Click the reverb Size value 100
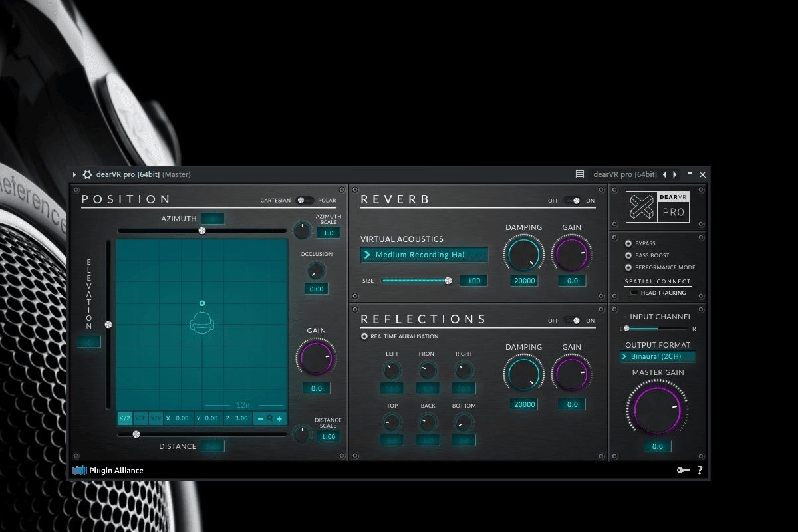The height and width of the screenshot is (532, 798). click(x=474, y=281)
